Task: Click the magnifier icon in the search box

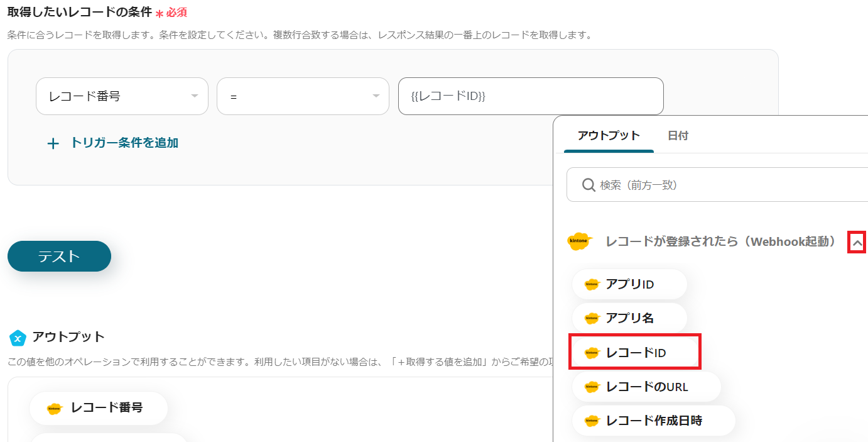Action: [589, 185]
